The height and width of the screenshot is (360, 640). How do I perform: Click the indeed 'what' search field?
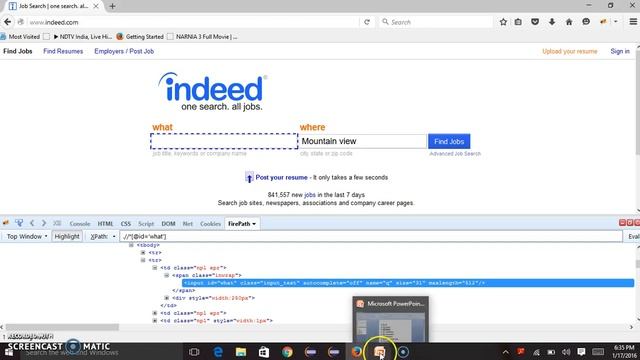pyautogui.click(x=224, y=141)
